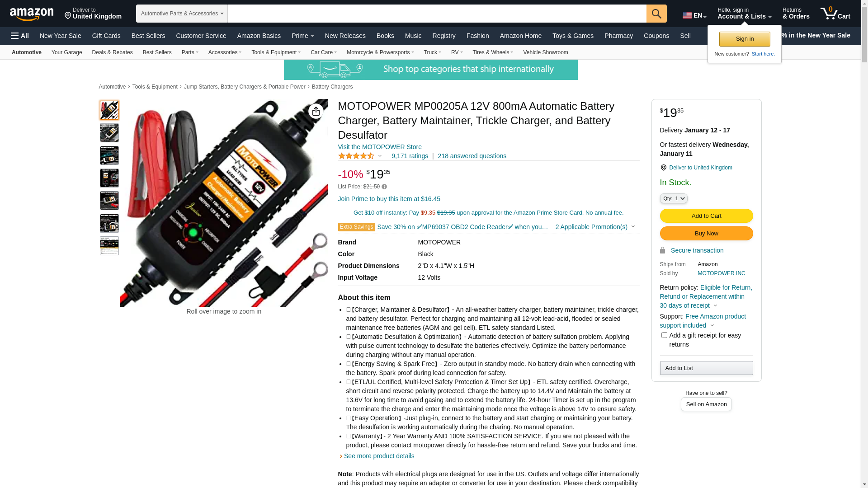The image size is (868, 488).
Task: Expand the 2 Applicable Promotion(s) list
Action: (595, 227)
